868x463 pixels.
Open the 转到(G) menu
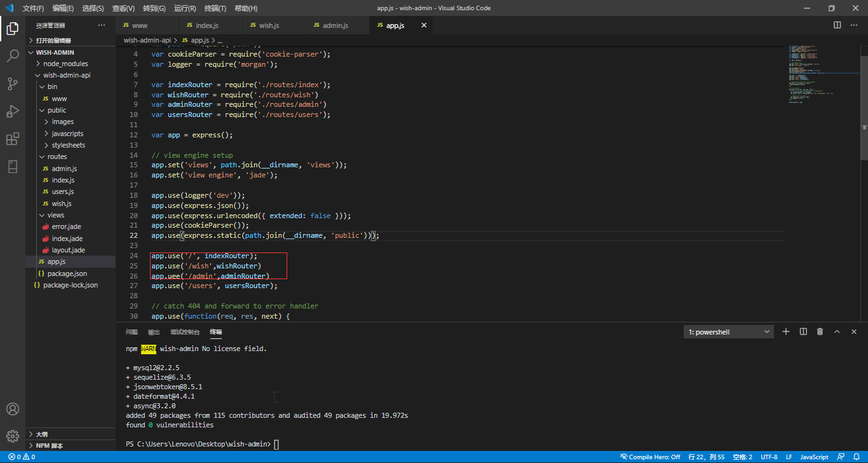(154, 8)
